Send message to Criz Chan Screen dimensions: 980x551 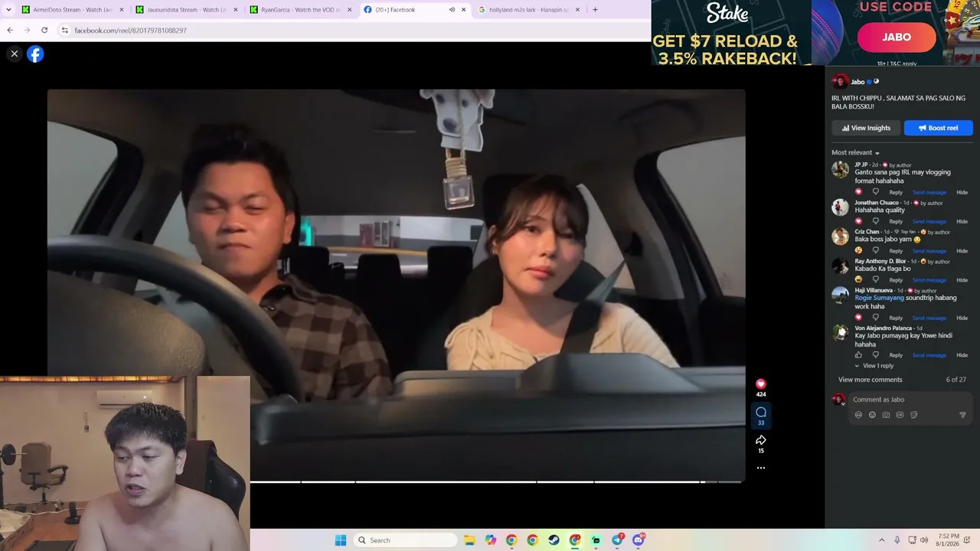click(x=929, y=251)
